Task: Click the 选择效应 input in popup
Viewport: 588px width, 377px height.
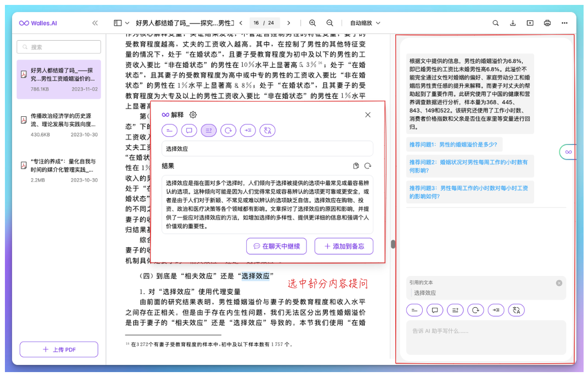Action: pyautogui.click(x=267, y=149)
